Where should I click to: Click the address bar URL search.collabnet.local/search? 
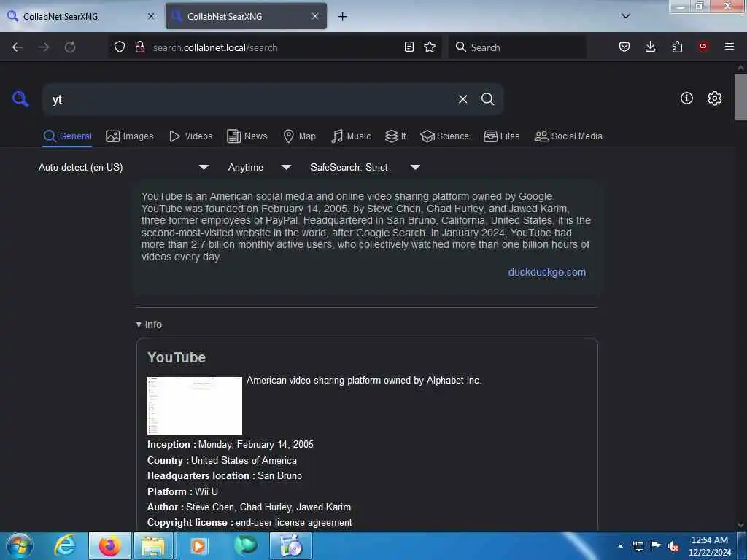[215, 47]
